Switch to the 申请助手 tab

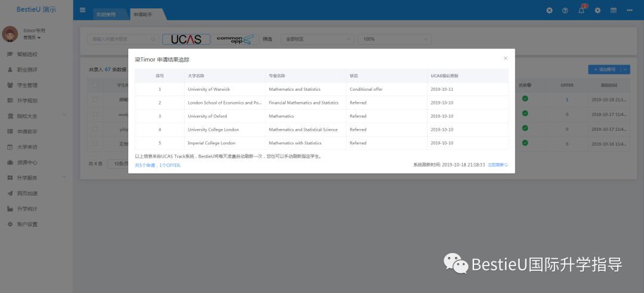pyautogui.click(x=143, y=14)
